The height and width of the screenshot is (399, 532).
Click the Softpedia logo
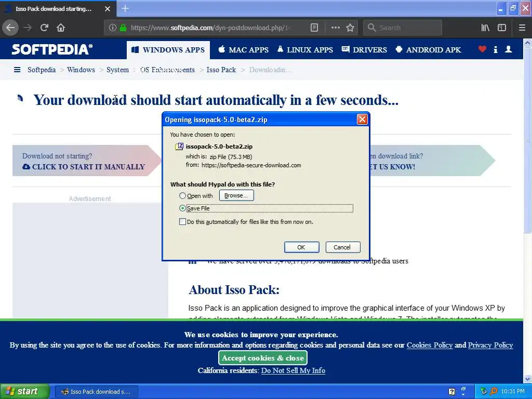coord(52,49)
